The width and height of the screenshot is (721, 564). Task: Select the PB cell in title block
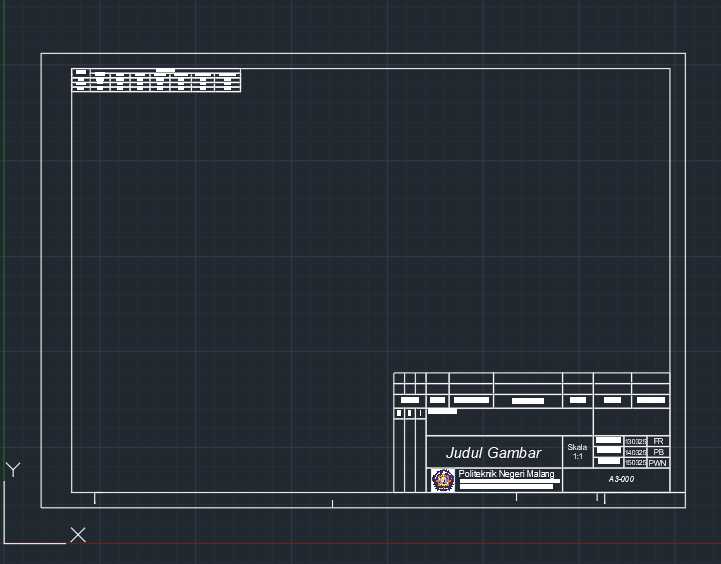(x=658, y=452)
